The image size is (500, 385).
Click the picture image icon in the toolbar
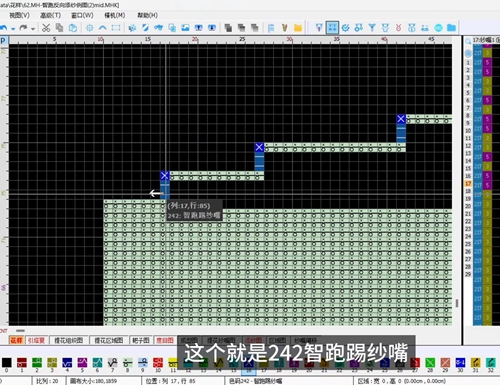coord(185,28)
